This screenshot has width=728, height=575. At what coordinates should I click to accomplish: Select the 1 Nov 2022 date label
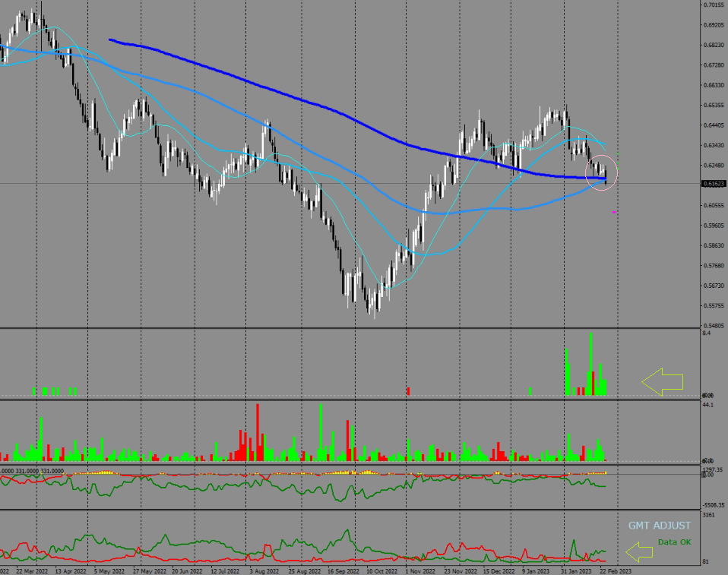(x=419, y=569)
